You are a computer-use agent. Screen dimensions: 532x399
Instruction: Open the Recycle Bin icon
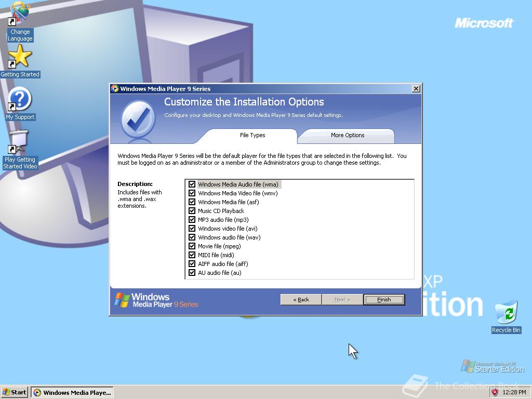(x=506, y=317)
